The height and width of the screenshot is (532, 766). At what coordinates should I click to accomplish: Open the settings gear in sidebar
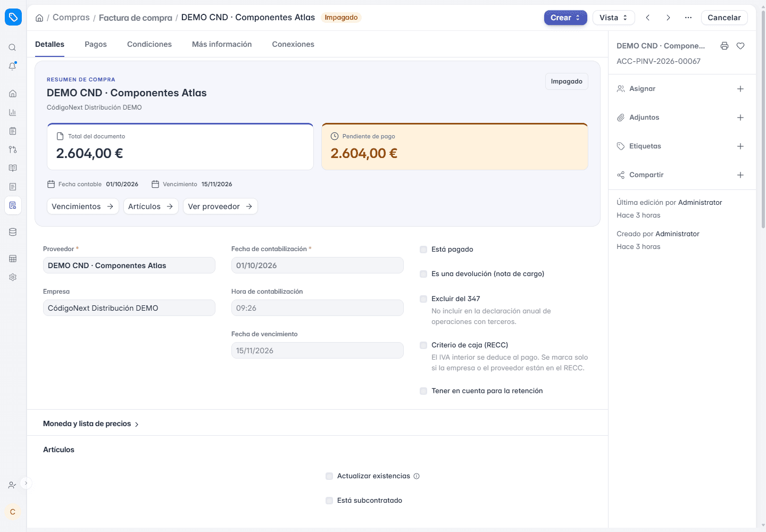pyautogui.click(x=13, y=277)
